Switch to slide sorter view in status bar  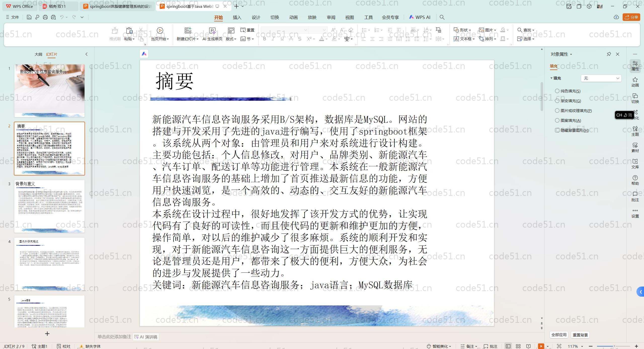518,346
